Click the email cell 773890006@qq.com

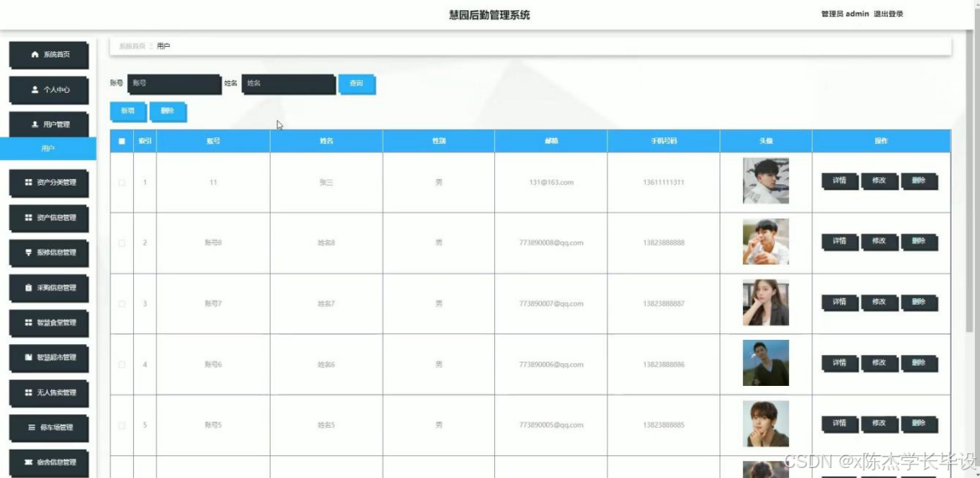550,364
